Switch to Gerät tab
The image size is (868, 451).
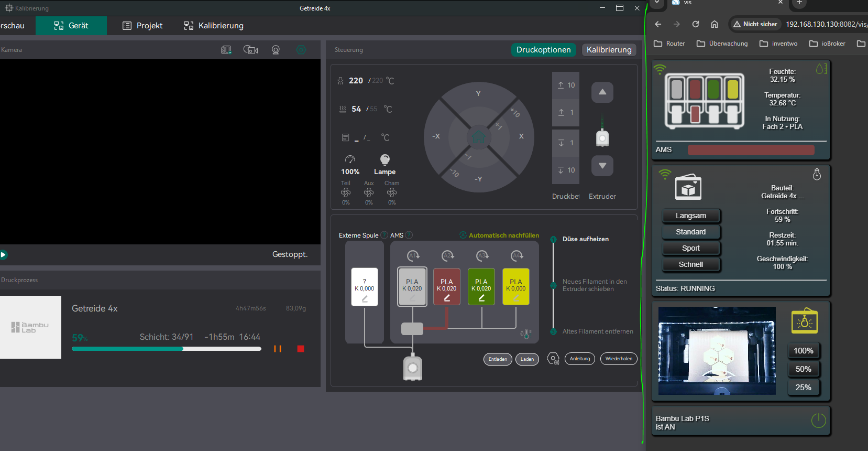point(71,26)
